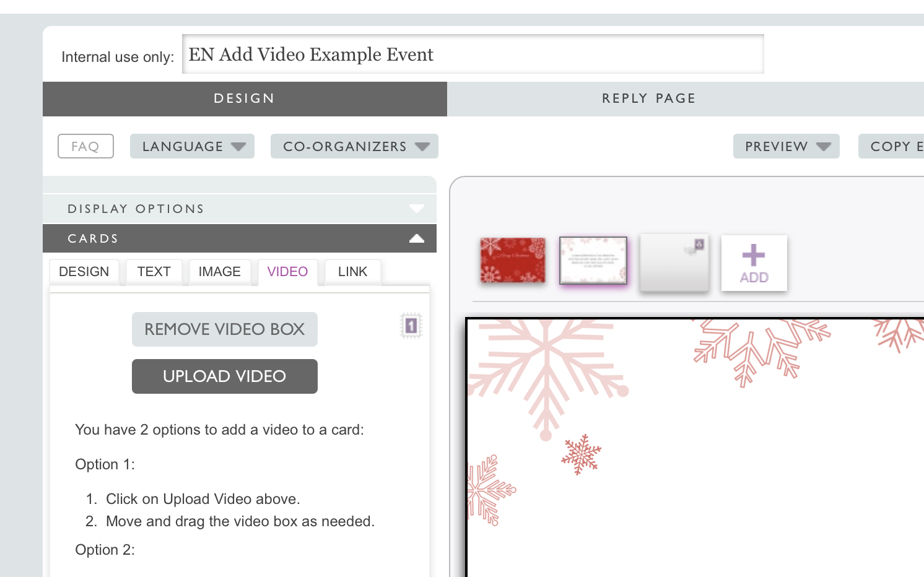Click the internal event name field
Screen dimensions: 924x577
tap(473, 54)
